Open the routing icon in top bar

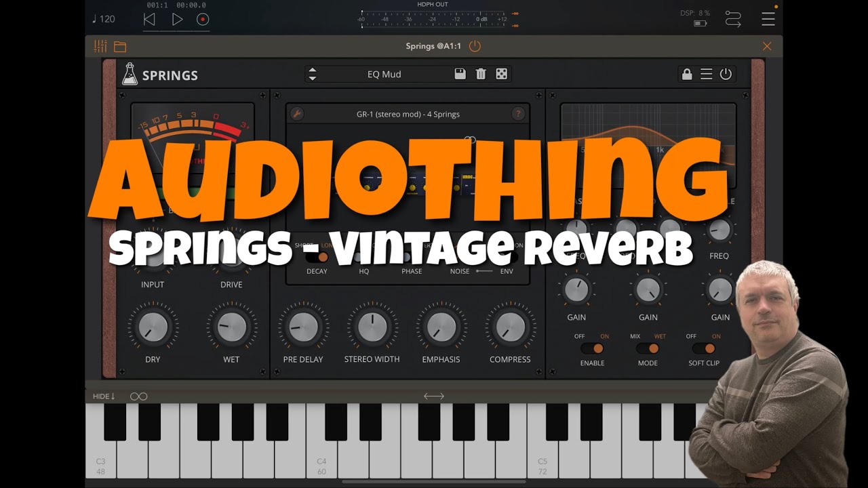(x=733, y=19)
